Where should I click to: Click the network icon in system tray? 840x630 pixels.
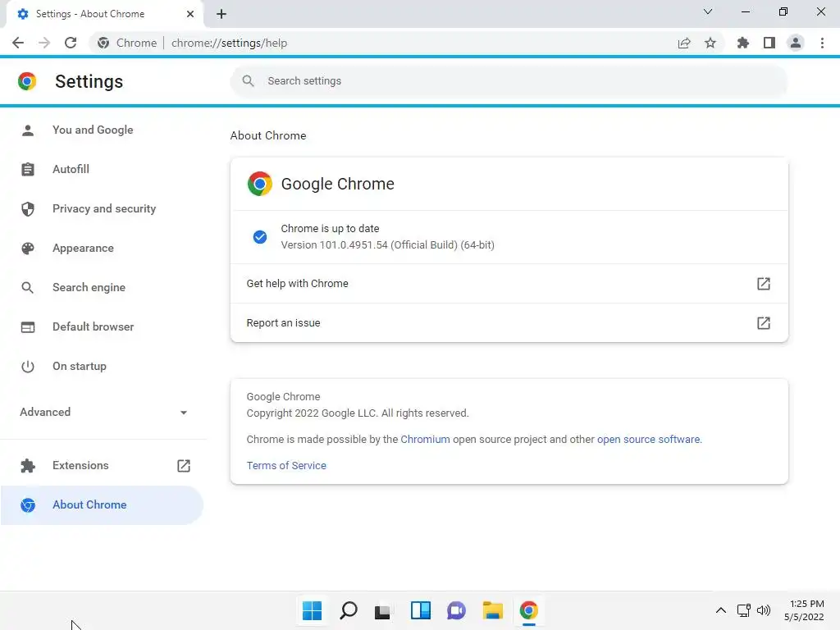[x=743, y=610]
